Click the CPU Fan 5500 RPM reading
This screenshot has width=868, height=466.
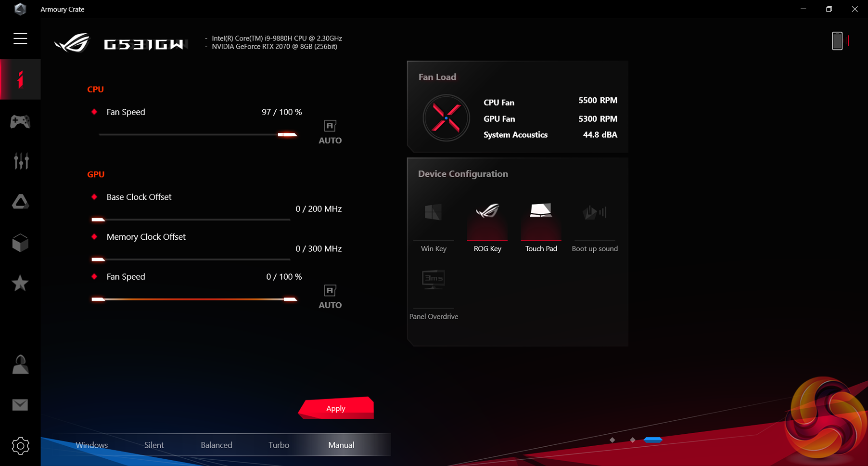[x=598, y=100]
